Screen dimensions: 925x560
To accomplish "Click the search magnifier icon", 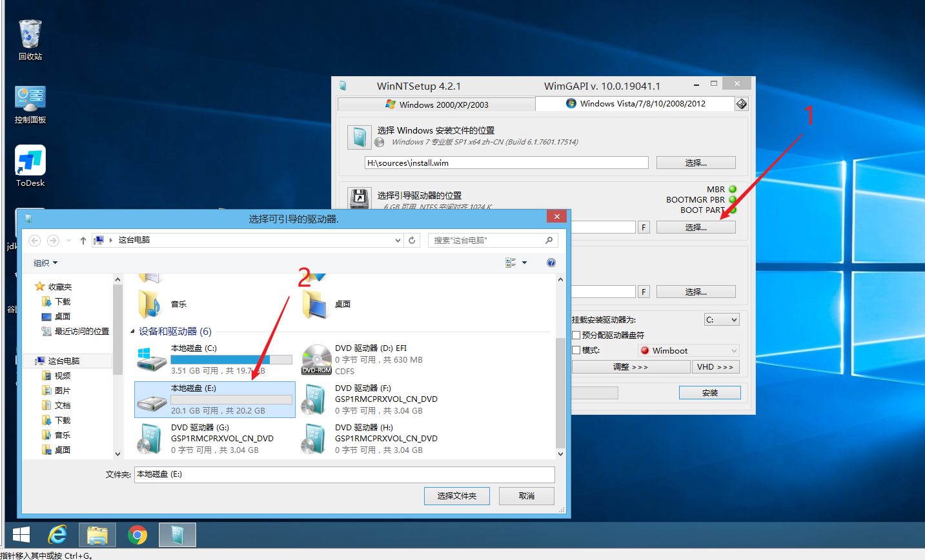I will click(549, 240).
